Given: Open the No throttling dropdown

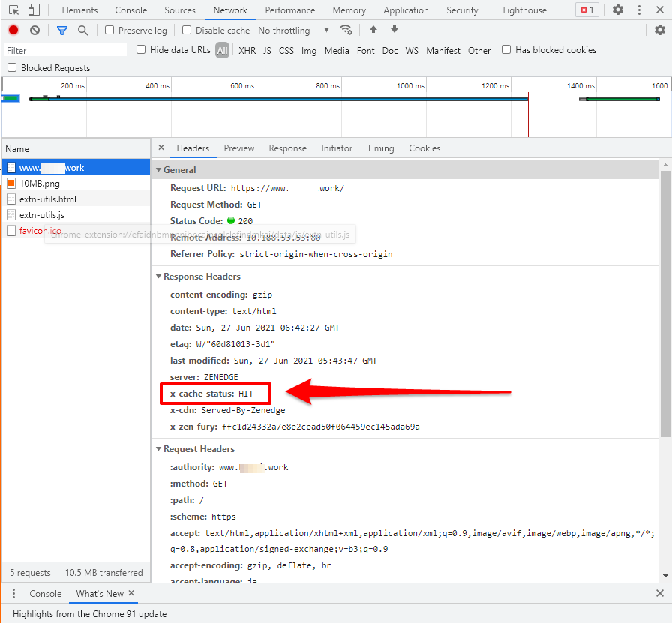Looking at the screenshot, I should [293, 31].
